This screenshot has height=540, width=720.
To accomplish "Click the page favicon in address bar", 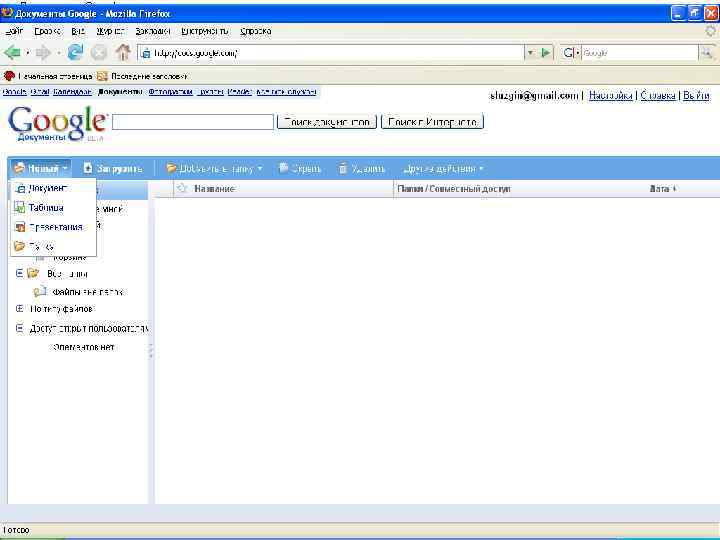I will coord(145,53).
